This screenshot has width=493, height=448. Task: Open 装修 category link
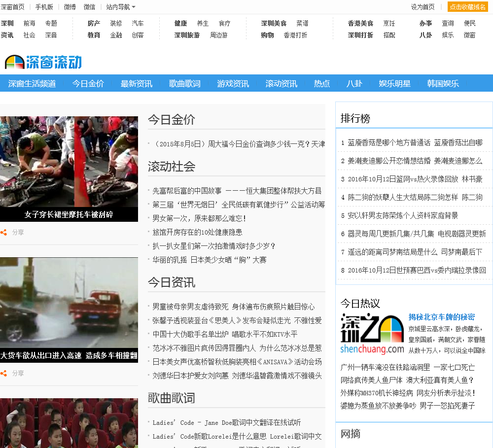point(116,23)
